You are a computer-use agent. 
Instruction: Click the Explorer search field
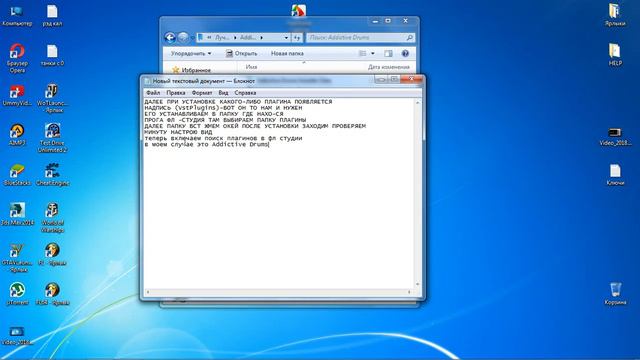360,38
